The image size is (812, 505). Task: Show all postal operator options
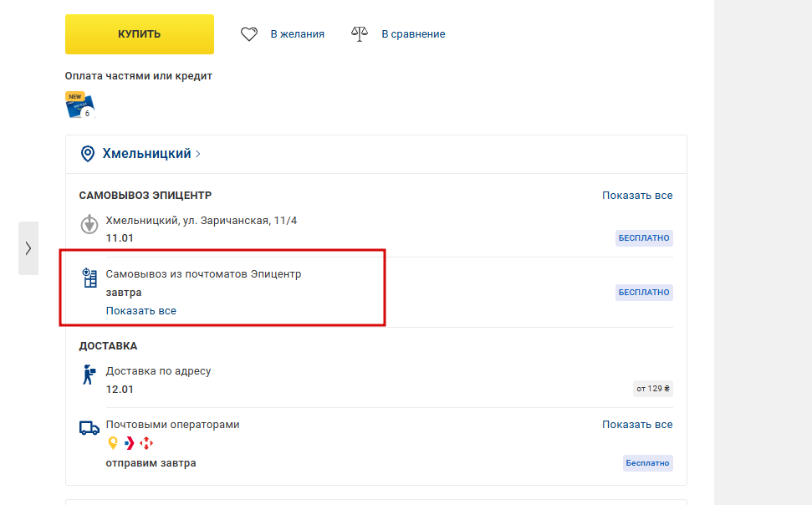coord(637,425)
